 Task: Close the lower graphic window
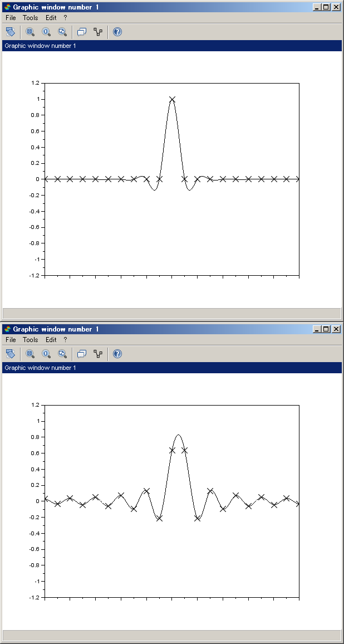point(336,329)
